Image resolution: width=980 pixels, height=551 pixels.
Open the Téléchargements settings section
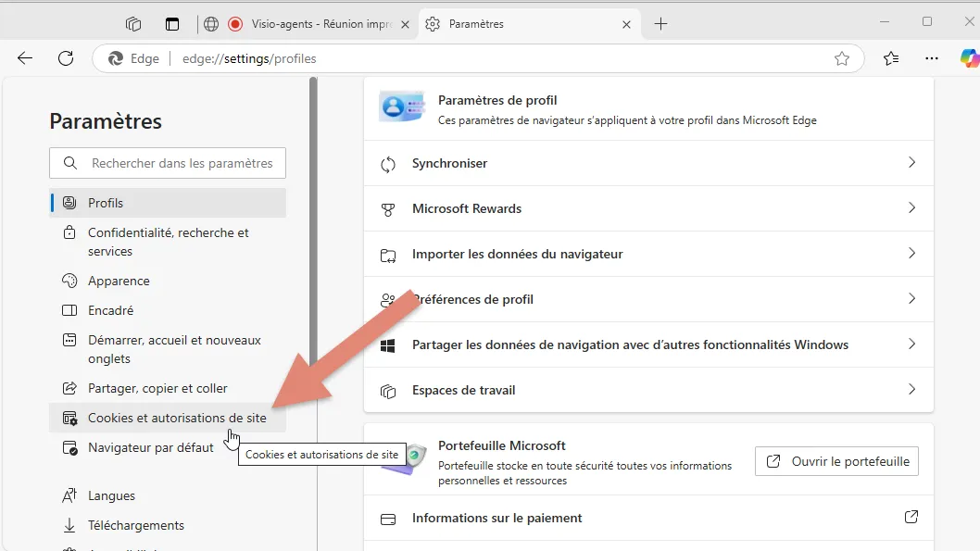pos(168,525)
